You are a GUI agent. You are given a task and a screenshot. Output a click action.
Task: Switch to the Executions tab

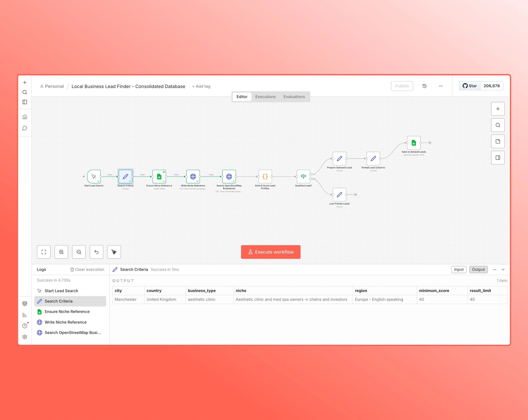point(265,97)
